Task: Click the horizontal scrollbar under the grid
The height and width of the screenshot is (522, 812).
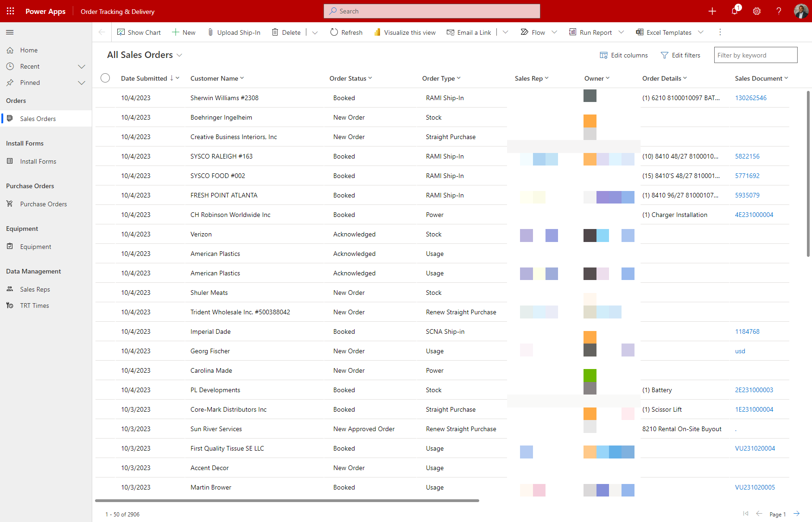Action: (287, 501)
